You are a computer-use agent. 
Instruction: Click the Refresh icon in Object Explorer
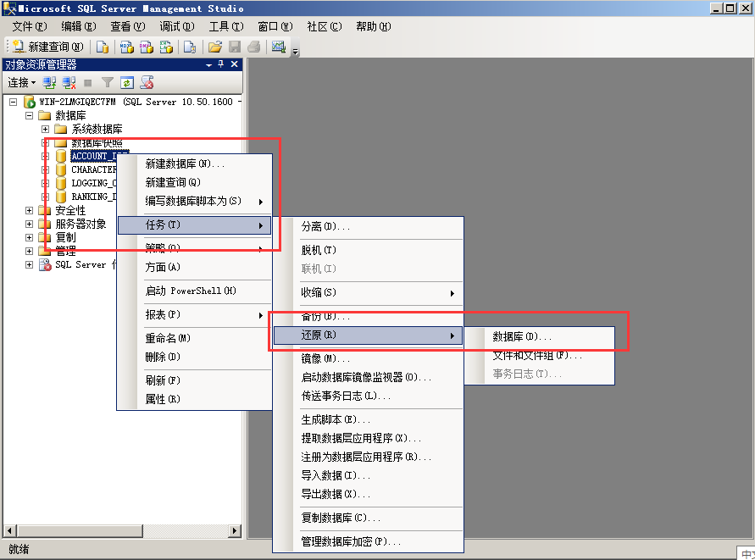pos(126,83)
